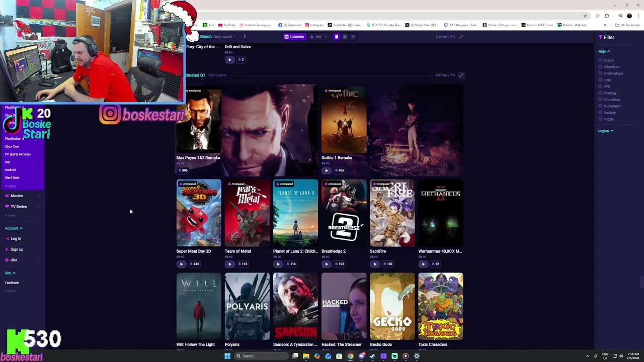
Task: Collapse the Tags filter section
Action: tap(604, 51)
